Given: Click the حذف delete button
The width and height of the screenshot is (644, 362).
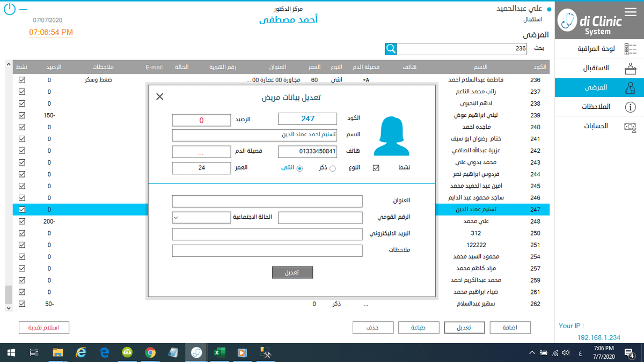Looking at the screenshot, I should click(372, 328).
